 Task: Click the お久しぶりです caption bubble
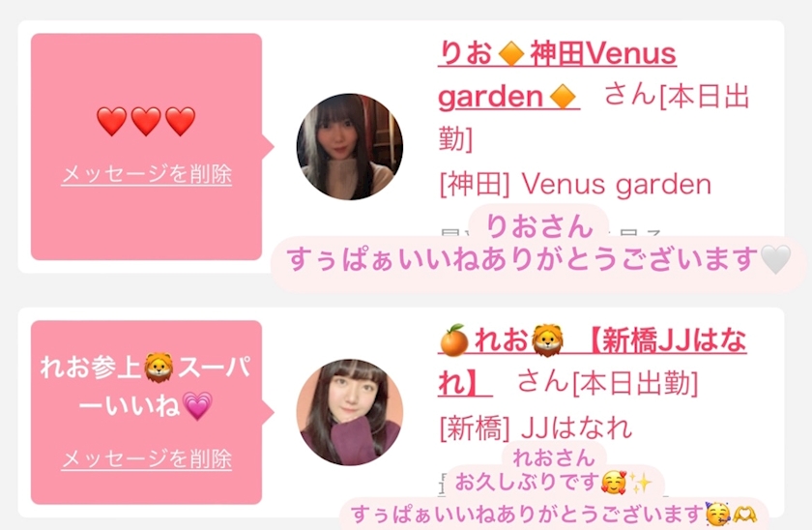[x=554, y=483]
